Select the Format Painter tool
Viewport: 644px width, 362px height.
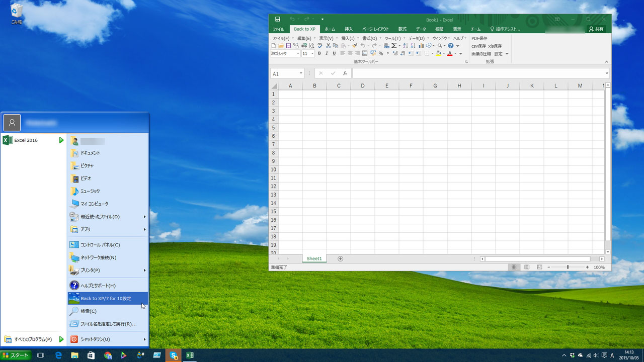point(355,46)
